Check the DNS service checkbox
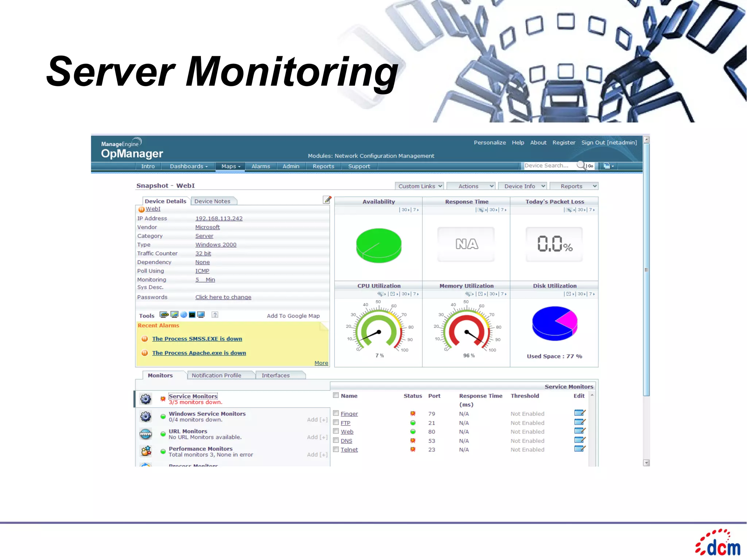Image resolution: width=747 pixels, height=560 pixels. 336,440
